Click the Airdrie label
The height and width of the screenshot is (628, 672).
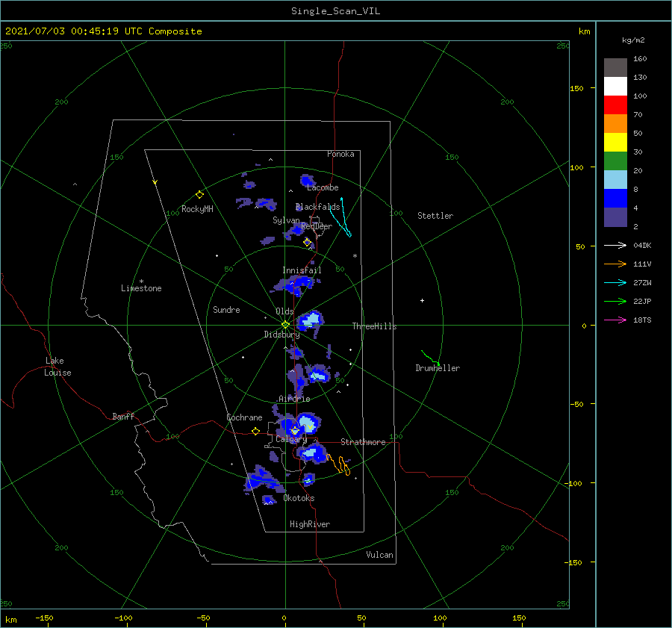(x=294, y=399)
